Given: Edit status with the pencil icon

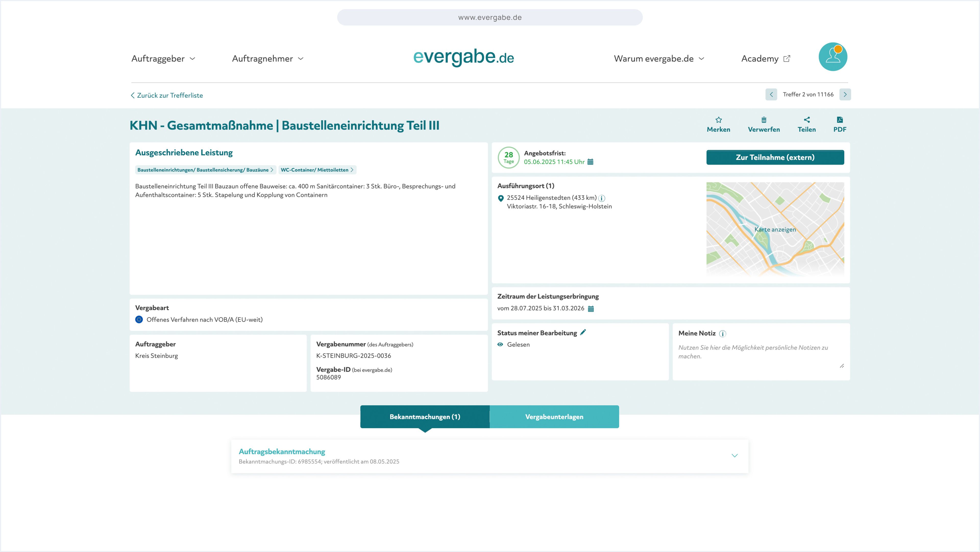Looking at the screenshot, I should pos(583,332).
